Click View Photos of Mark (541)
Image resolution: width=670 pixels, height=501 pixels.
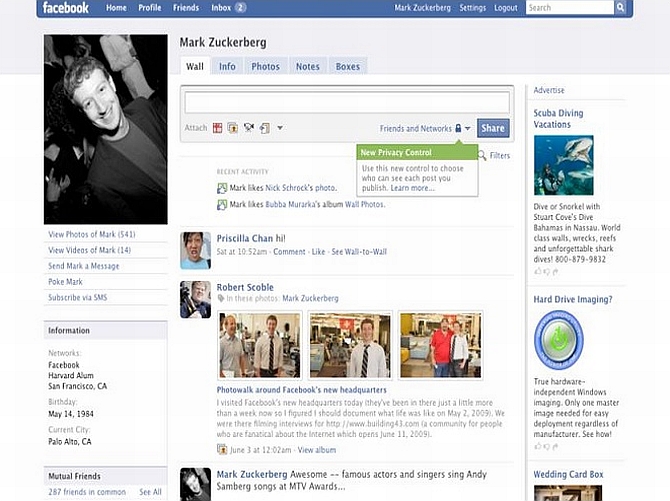pos(92,234)
